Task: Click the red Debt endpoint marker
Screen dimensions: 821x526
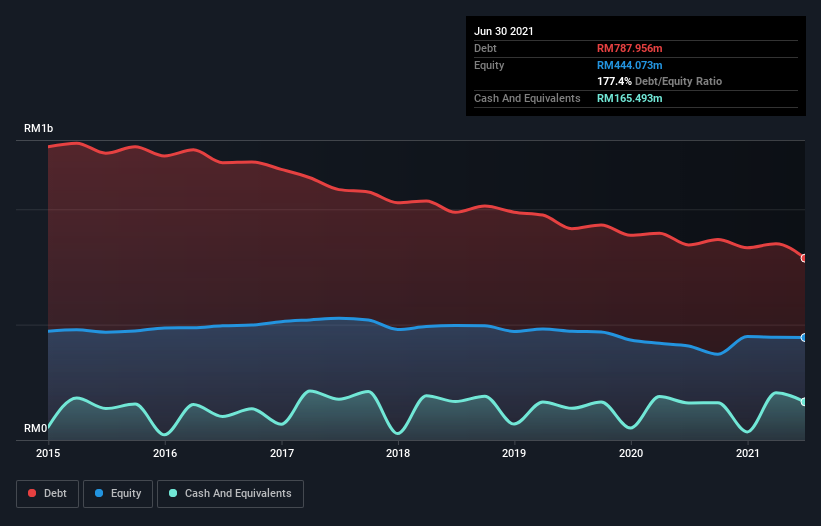Action: 804,258
